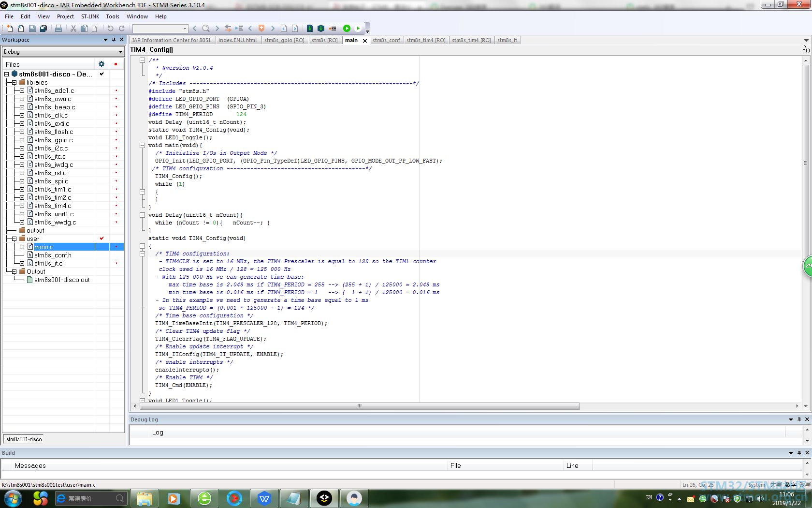Open the Workspace panel window menu arrow
812x508 pixels.
pos(105,40)
